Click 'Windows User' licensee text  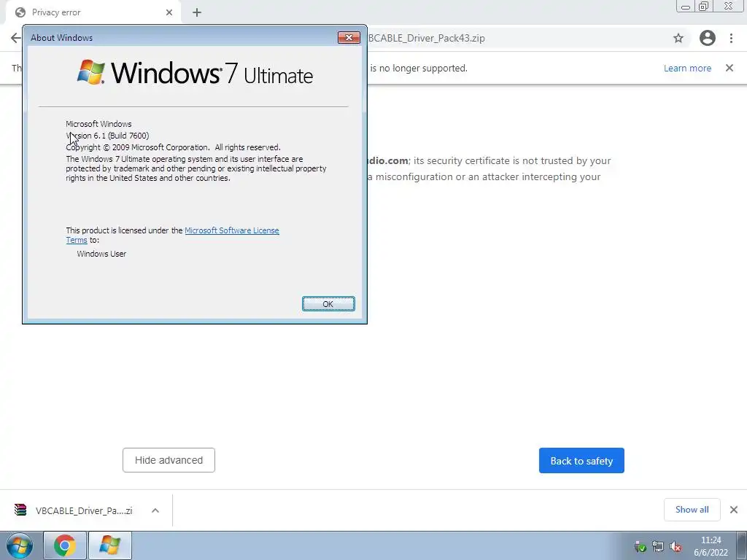101,254
